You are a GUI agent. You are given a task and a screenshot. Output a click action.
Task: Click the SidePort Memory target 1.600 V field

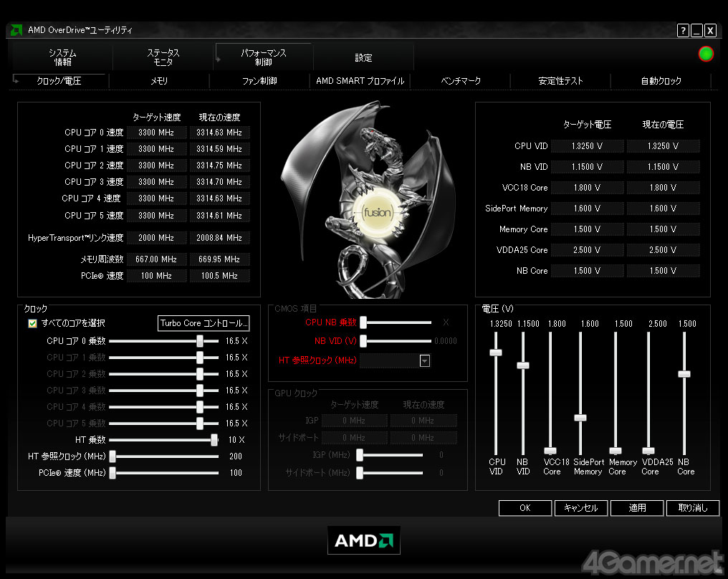point(588,209)
